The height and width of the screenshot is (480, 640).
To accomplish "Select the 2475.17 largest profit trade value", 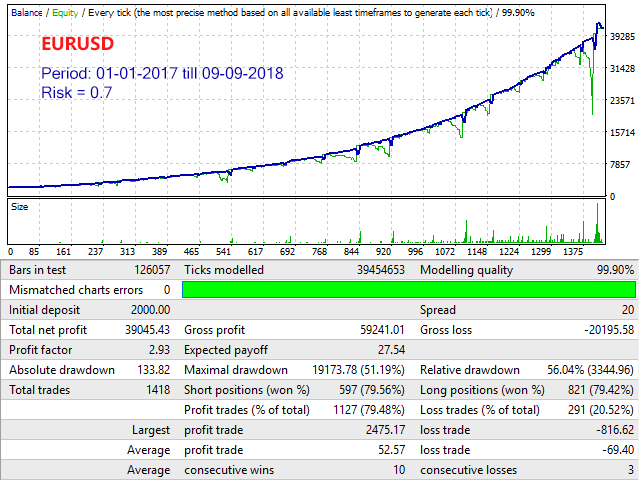I will (x=386, y=430).
